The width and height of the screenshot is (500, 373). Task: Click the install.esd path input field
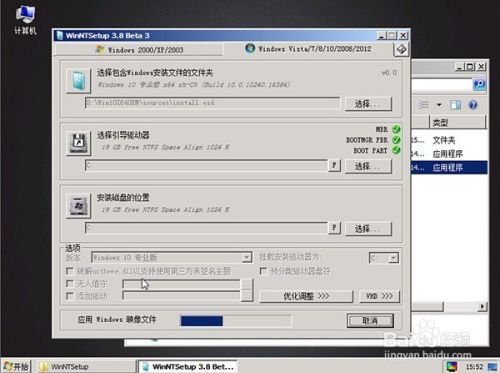tap(212, 103)
